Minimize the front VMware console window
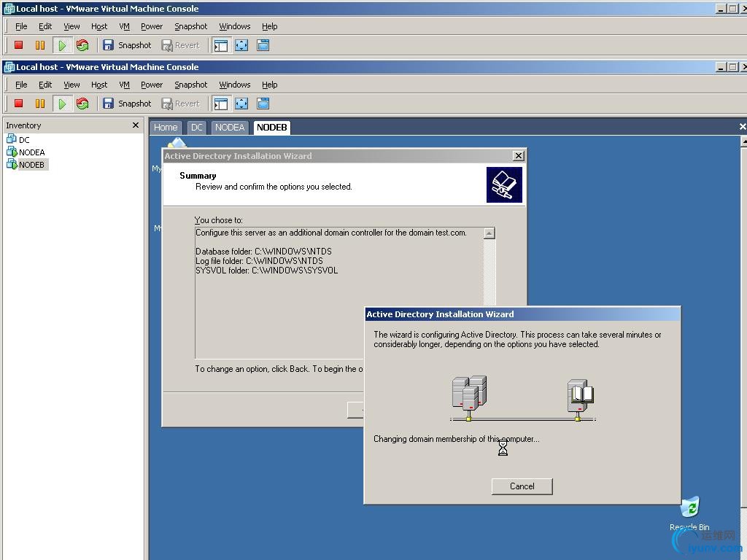 [x=721, y=67]
